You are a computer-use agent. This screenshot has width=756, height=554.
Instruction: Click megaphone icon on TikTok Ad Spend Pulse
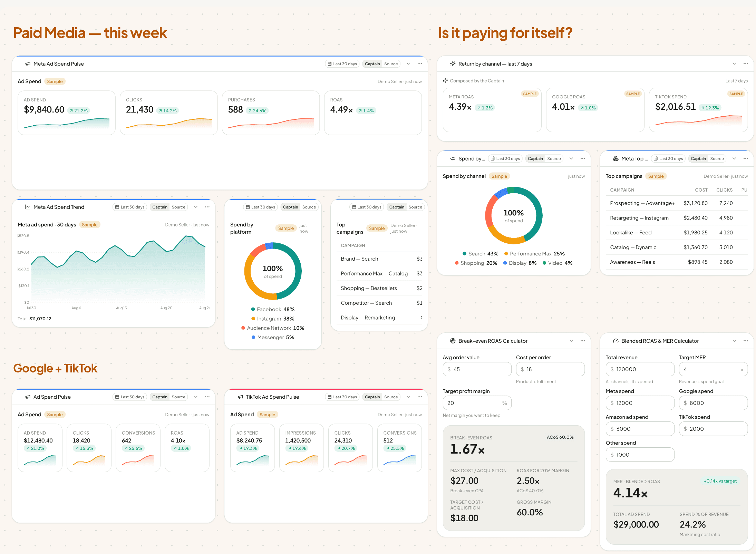coord(240,397)
